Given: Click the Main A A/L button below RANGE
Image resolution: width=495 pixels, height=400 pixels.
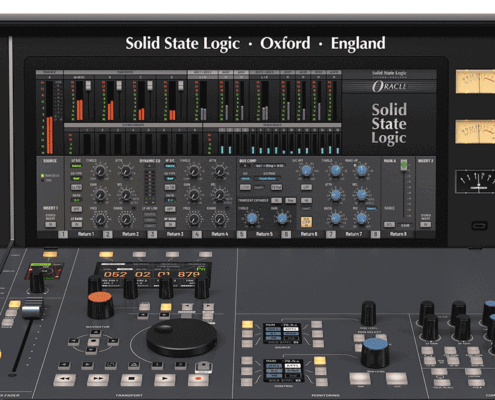Looking at the screenshot, I should [389, 225].
